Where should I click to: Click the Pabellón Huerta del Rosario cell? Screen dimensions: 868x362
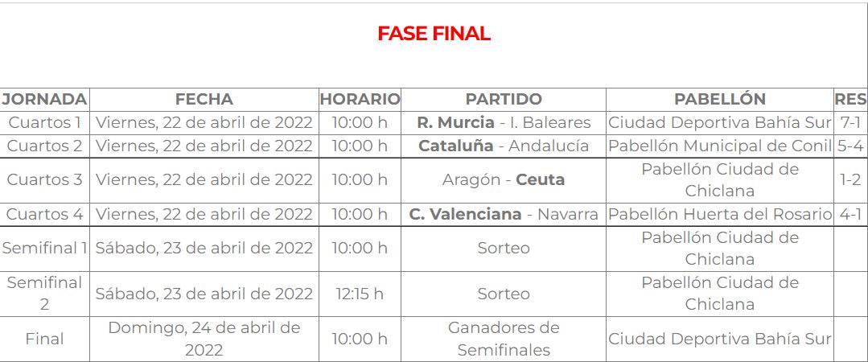point(719,215)
